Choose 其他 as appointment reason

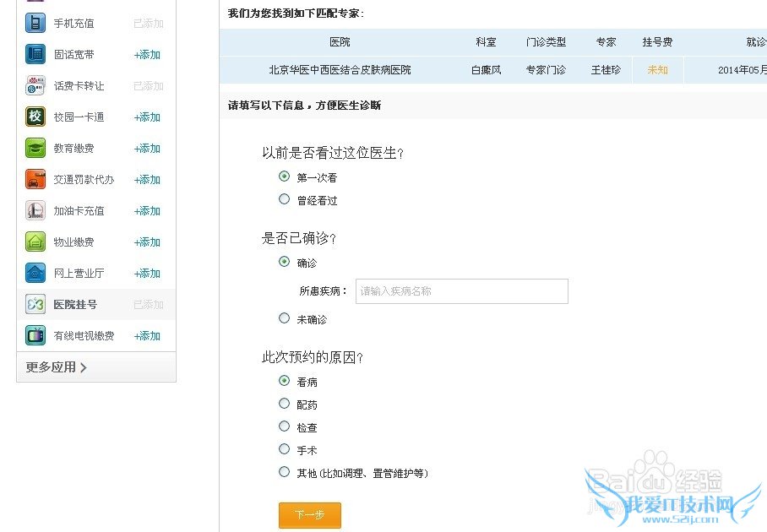click(x=284, y=472)
